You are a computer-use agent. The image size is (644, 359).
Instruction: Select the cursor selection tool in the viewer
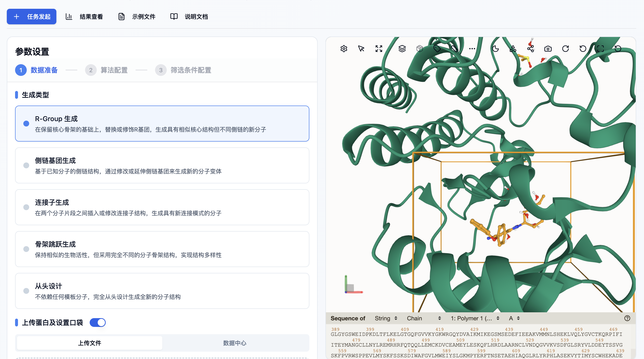click(x=361, y=49)
